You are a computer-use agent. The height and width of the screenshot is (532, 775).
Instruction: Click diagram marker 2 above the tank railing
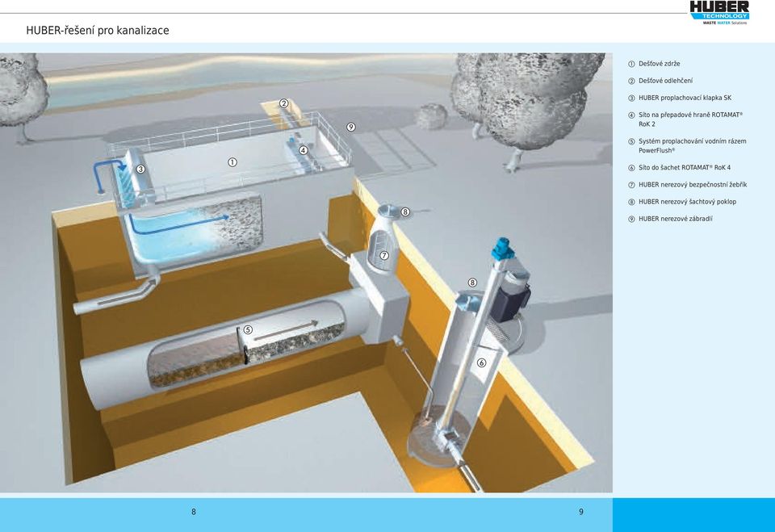click(283, 103)
